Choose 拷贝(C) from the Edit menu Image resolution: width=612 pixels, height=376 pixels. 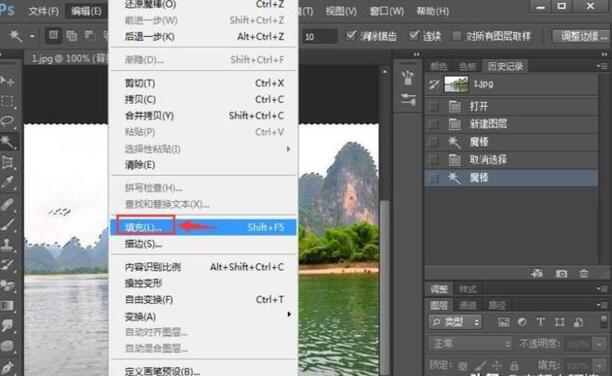(x=204, y=100)
